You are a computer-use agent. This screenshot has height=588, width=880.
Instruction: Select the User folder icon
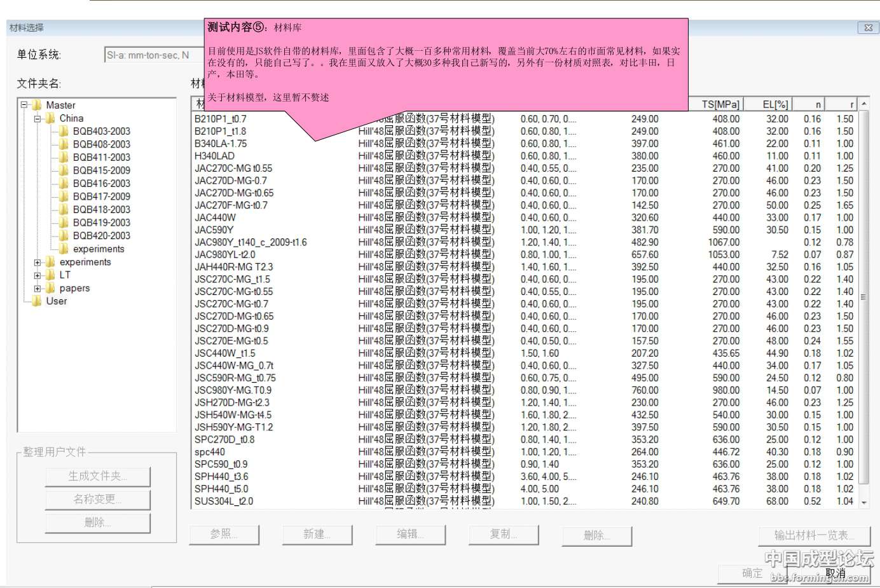pyautogui.click(x=37, y=301)
